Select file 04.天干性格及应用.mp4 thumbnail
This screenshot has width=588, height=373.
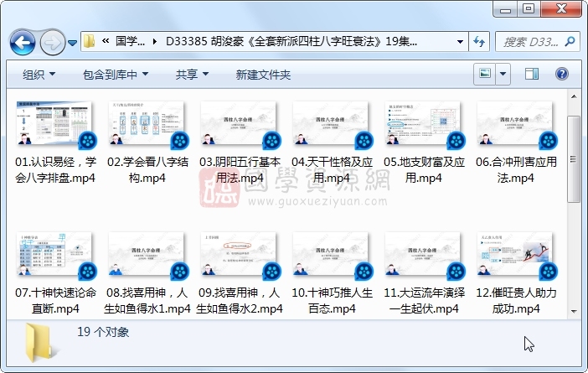point(331,124)
